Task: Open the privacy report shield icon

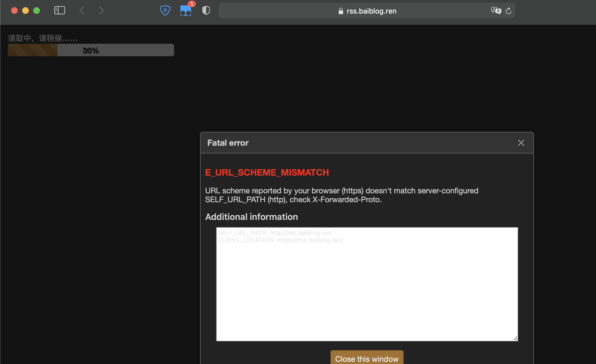Action: coord(206,11)
